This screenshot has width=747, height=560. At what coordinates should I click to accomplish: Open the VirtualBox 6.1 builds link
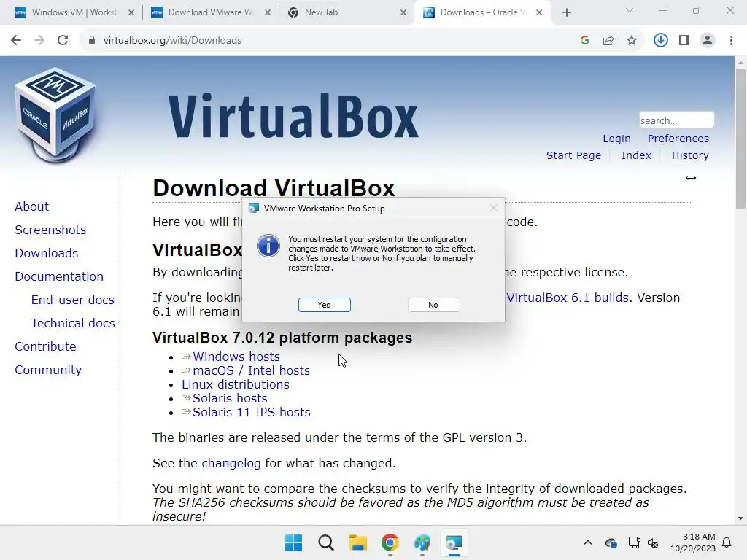(568, 297)
